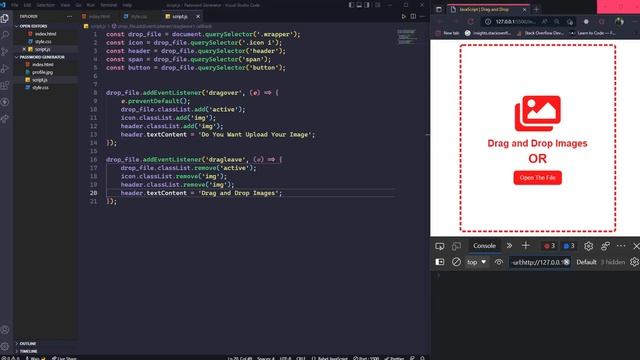Open the Extensions view
Screen dimensions: 640x360
[5, 85]
